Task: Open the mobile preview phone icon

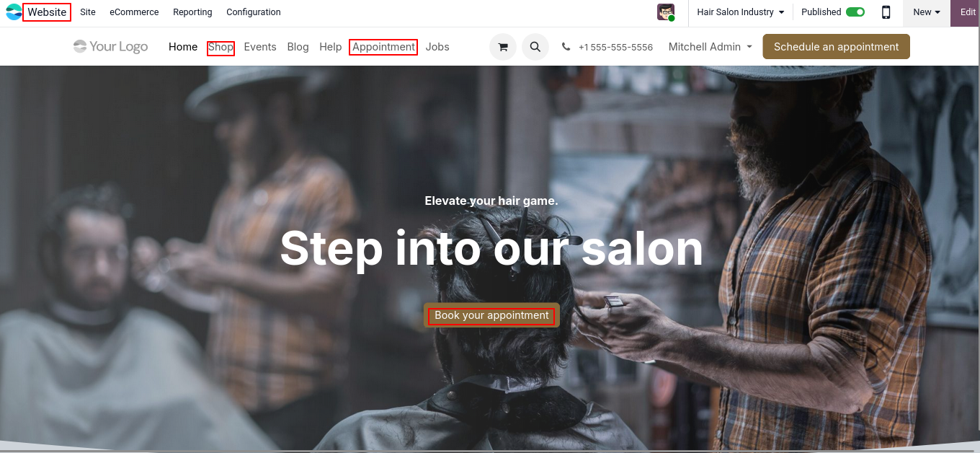Action: (886, 12)
